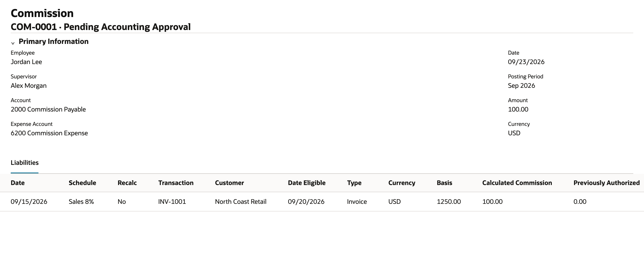
Task: Click the date eligible cell 09/20/2026
Action: point(306,202)
